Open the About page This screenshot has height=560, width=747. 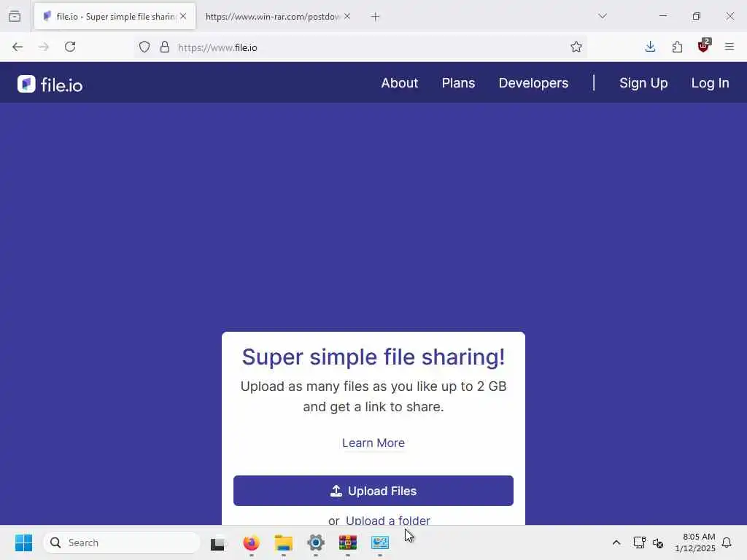(x=399, y=83)
